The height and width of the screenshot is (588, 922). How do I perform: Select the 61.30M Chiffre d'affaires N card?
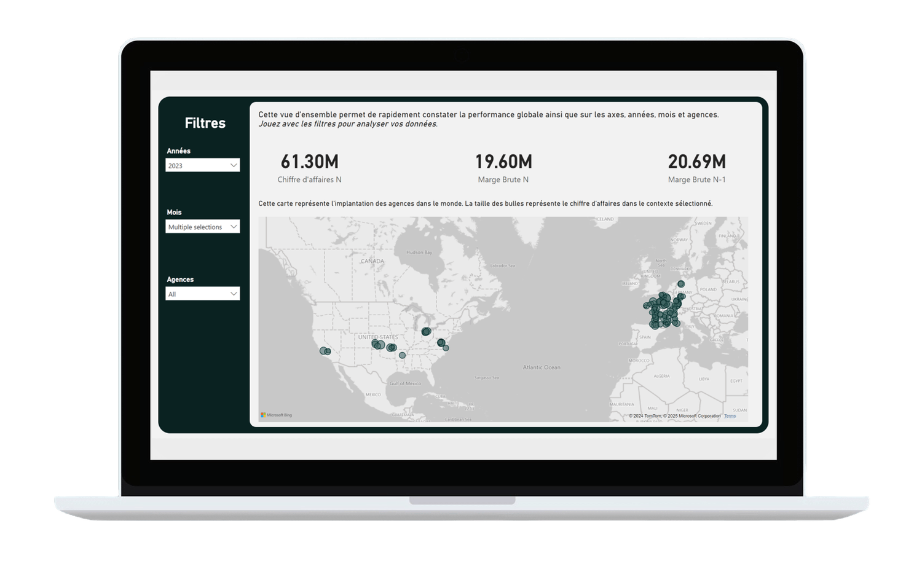(x=309, y=168)
